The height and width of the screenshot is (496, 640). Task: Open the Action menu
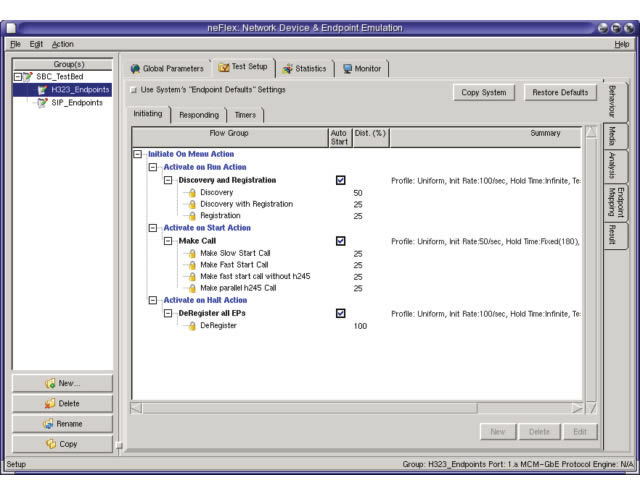pos(62,44)
